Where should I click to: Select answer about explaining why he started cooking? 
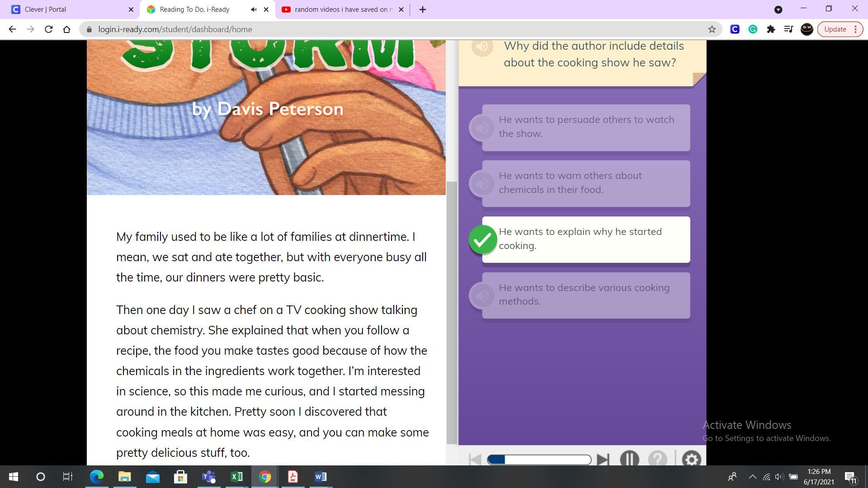586,239
